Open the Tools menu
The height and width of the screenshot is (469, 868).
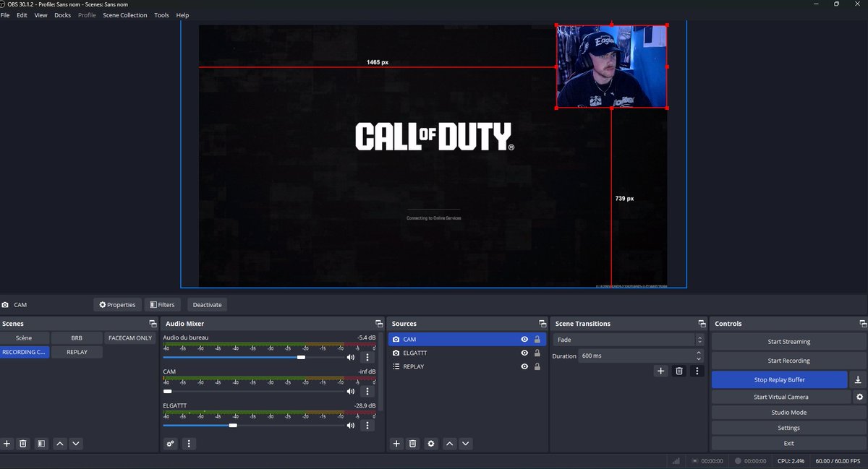click(161, 15)
